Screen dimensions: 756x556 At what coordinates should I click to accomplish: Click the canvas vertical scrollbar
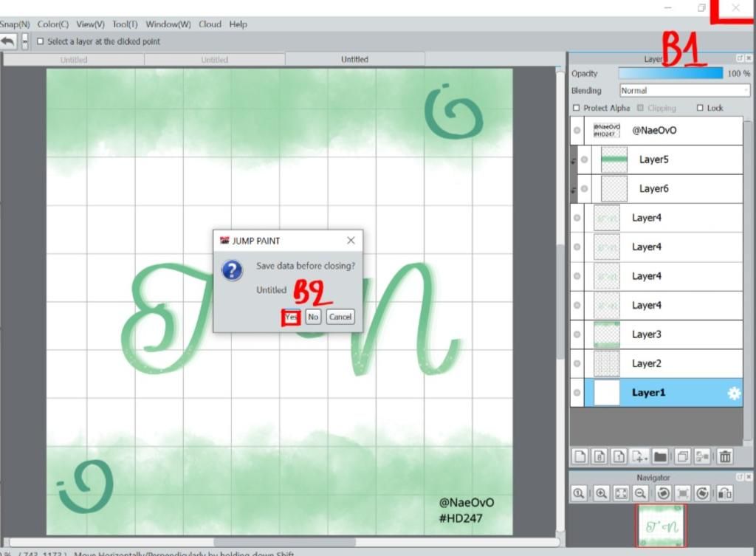pyautogui.click(x=560, y=301)
